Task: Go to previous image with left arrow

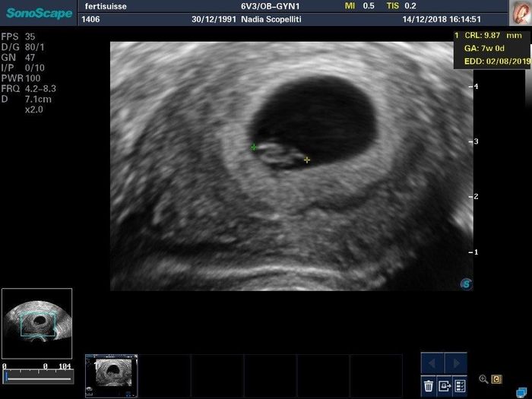Action: click(x=433, y=363)
